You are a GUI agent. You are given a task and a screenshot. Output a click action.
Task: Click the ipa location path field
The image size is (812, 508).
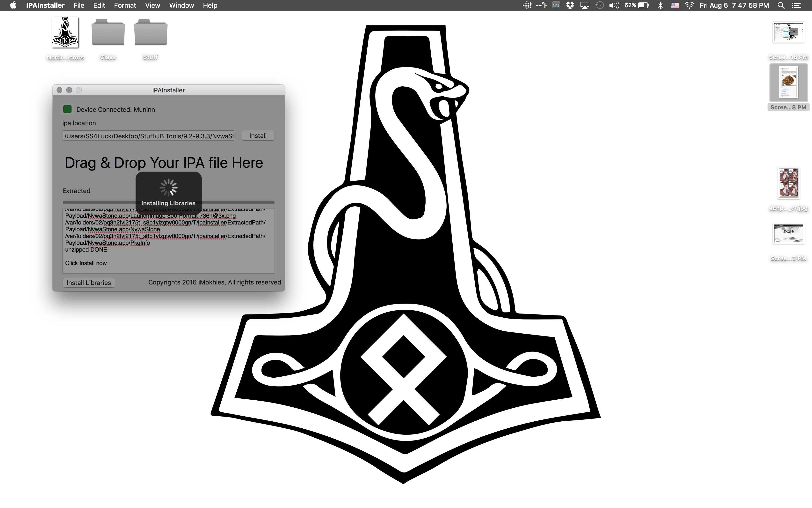pos(148,136)
